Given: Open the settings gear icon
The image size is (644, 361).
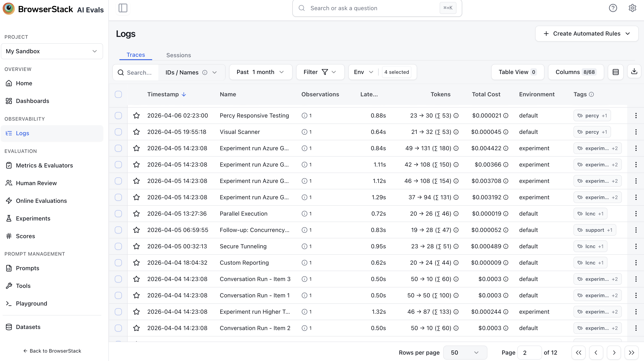Looking at the screenshot, I should tap(632, 8).
